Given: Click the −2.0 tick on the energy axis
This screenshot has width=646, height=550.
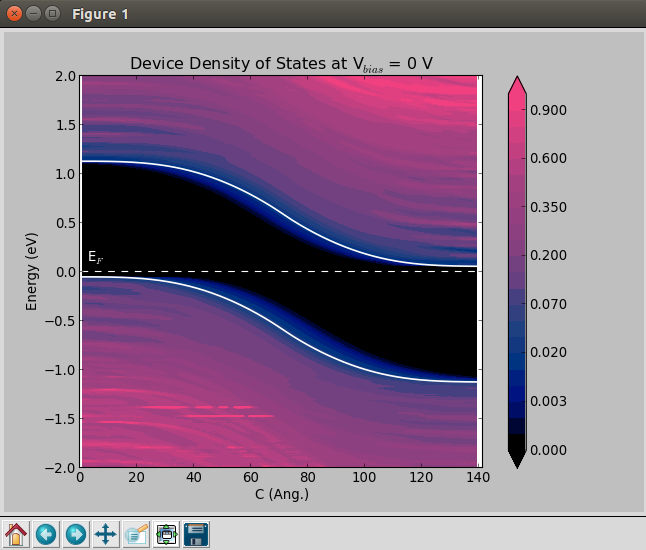Looking at the screenshot, I should pyautogui.click(x=60, y=468).
